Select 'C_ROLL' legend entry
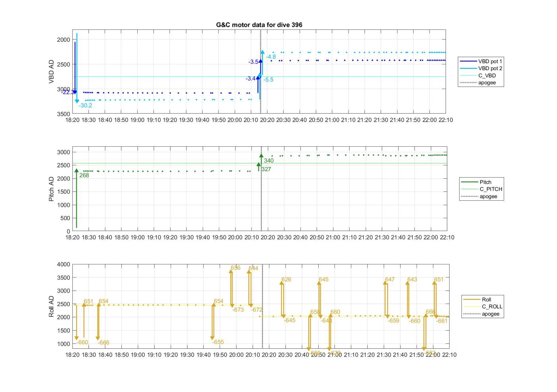 [483, 307]
